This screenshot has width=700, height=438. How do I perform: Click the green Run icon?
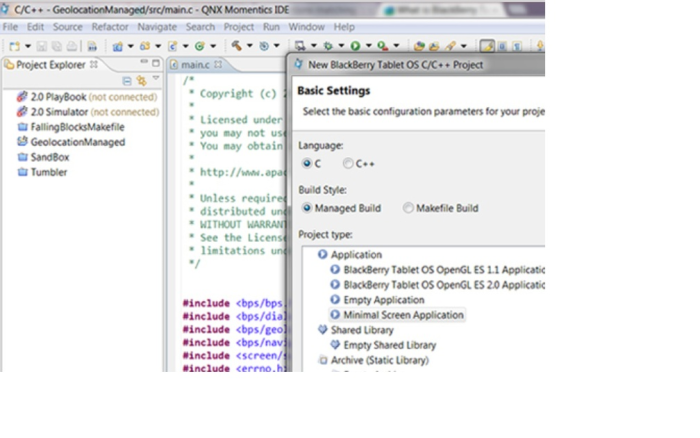(x=355, y=46)
